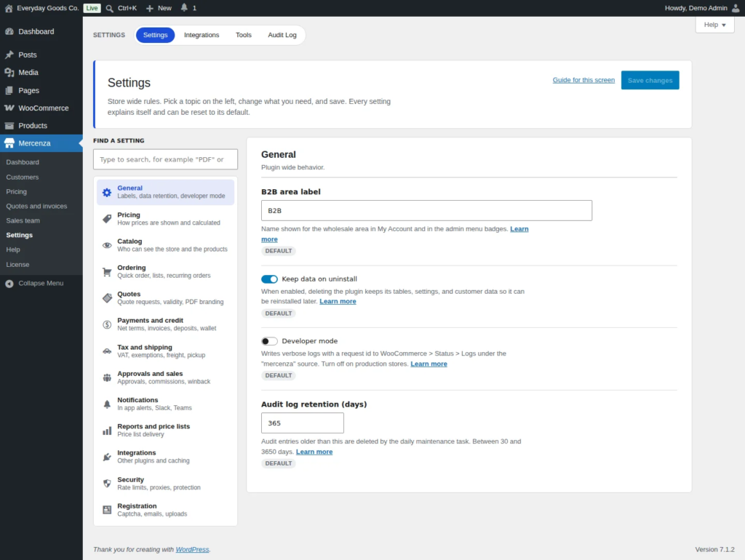This screenshot has width=745, height=560.
Task: Click the bell icon for Notifications settings
Action: point(107,404)
